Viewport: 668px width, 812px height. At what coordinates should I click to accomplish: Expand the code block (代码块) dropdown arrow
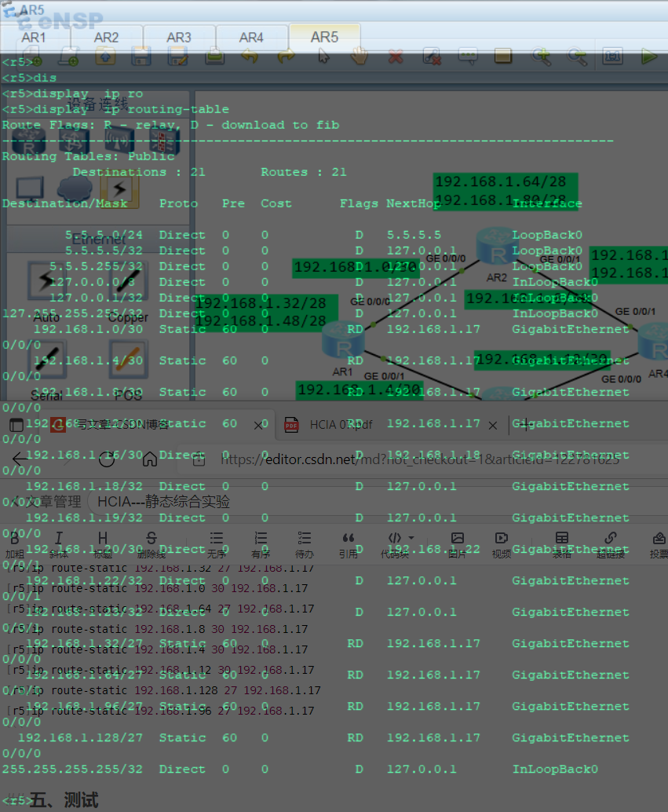tap(411, 537)
